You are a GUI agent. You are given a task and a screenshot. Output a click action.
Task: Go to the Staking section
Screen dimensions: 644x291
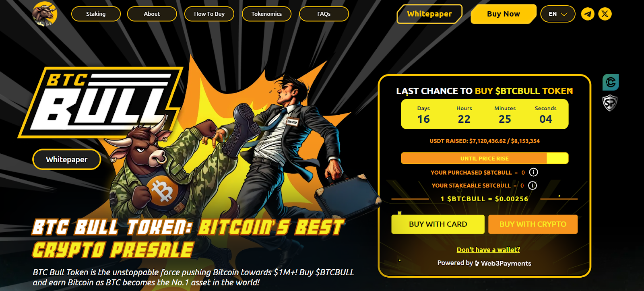pyautogui.click(x=96, y=14)
